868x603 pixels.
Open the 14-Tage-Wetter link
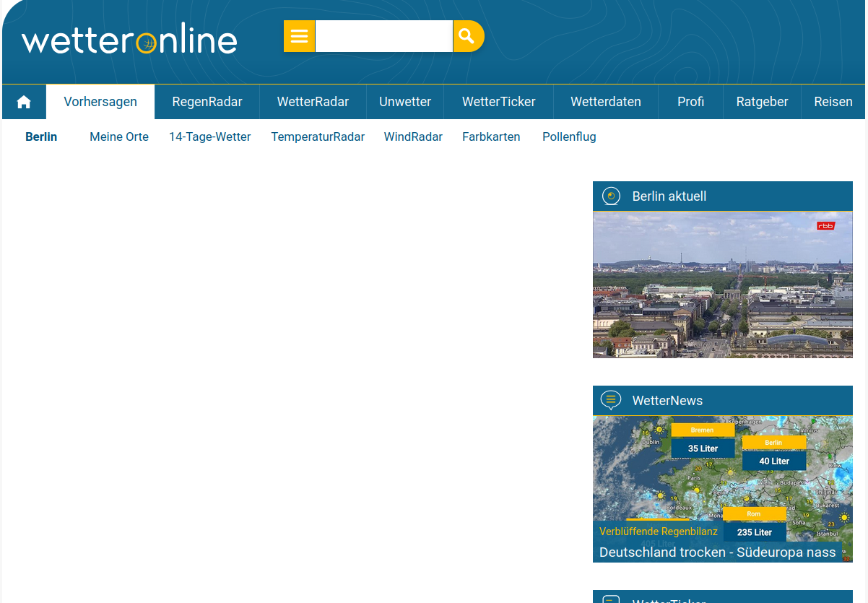pos(210,136)
